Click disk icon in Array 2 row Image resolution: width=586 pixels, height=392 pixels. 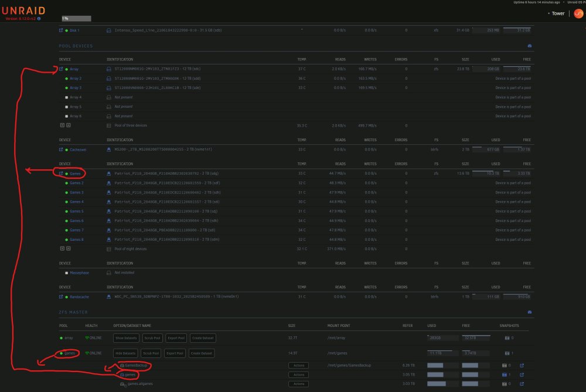109,79
